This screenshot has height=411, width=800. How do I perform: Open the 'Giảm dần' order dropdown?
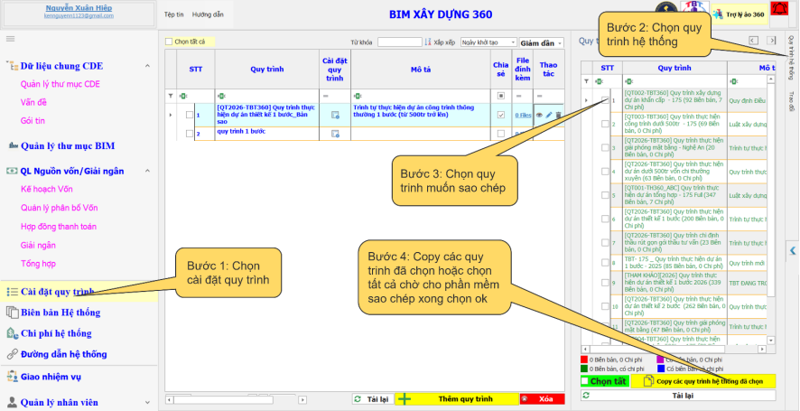click(x=541, y=43)
